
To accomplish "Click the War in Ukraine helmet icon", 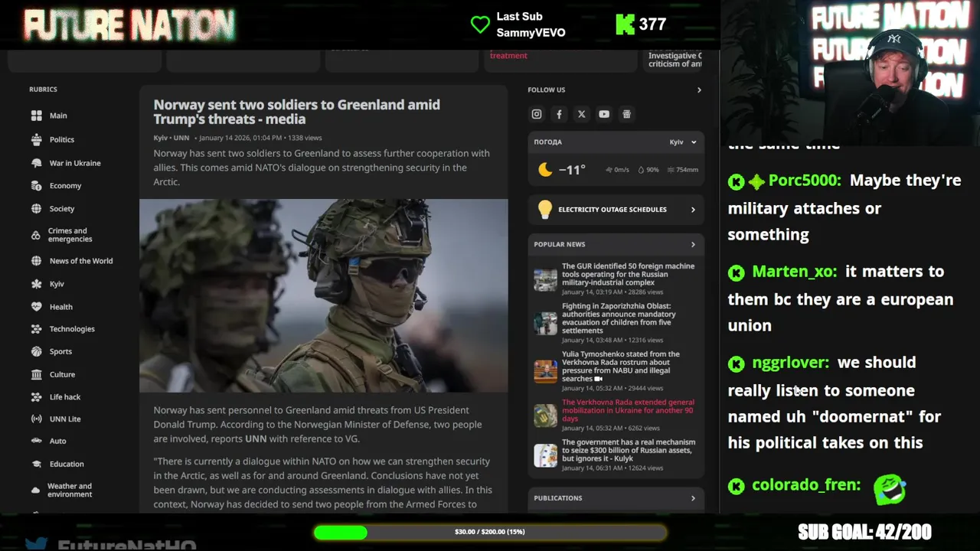I will pos(36,163).
